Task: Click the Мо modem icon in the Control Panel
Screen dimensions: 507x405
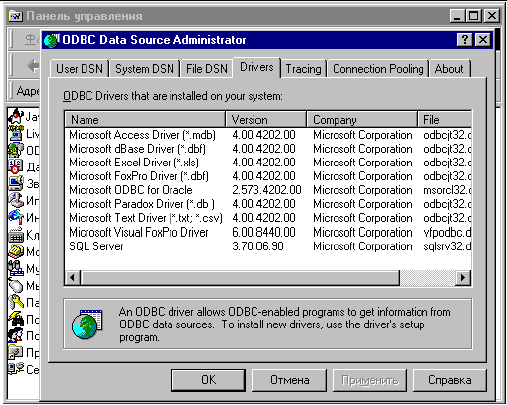Action: pyautogui.click(x=16, y=251)
